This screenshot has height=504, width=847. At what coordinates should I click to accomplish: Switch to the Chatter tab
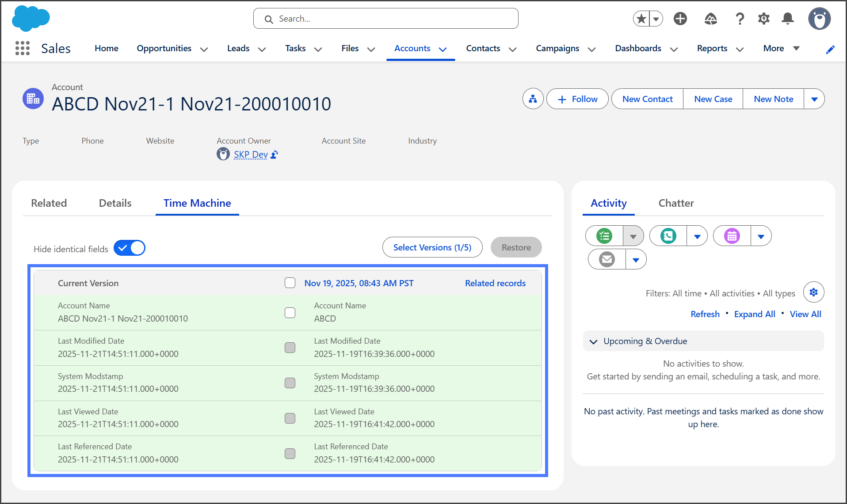[676, 203]
